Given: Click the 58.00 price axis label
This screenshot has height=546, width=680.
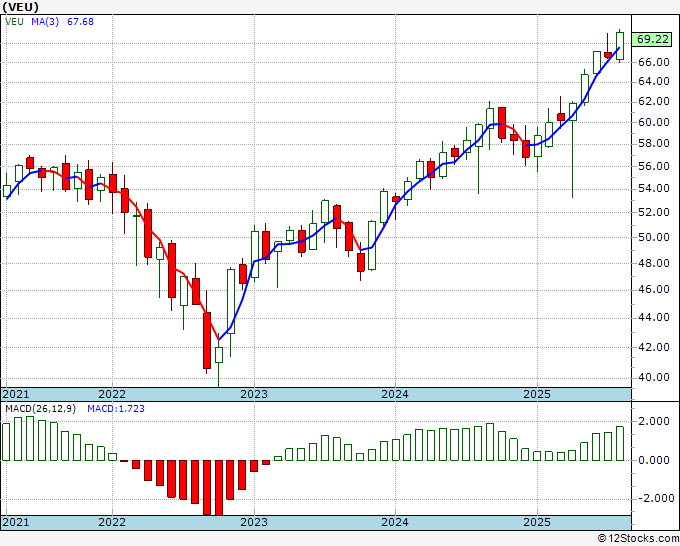Looking at the screenshot, I should coord(654,144).
